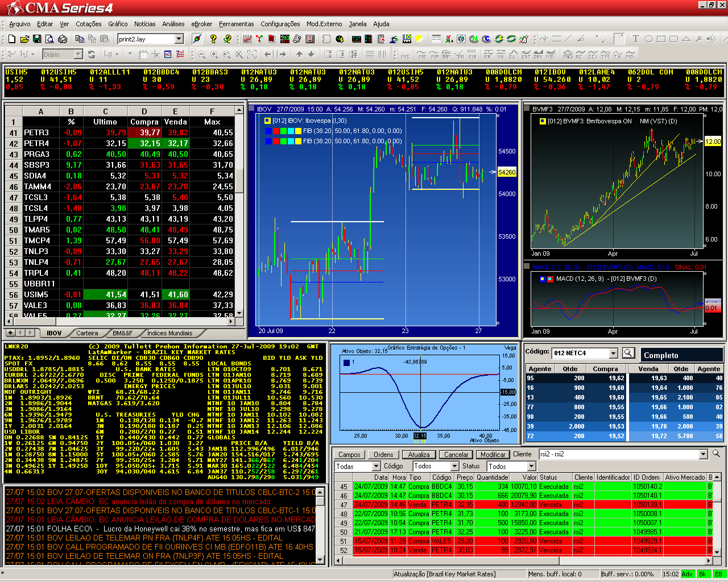Click the New document icon
728x582 pixels.
coord(12,39)
